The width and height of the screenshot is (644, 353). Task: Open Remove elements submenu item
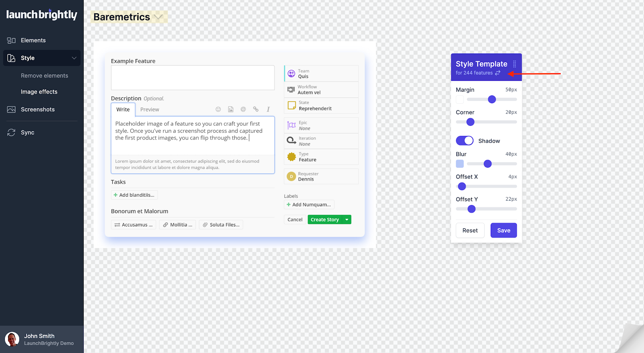(x=44, y=76)
